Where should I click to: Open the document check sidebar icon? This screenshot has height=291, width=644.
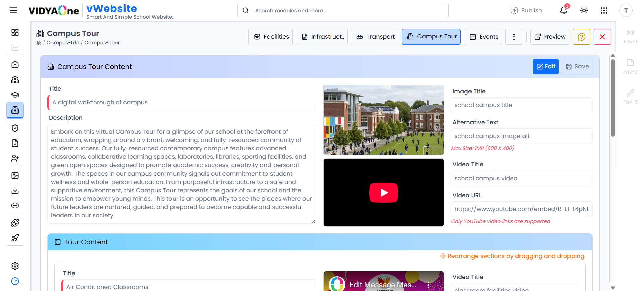pos(15,143)
